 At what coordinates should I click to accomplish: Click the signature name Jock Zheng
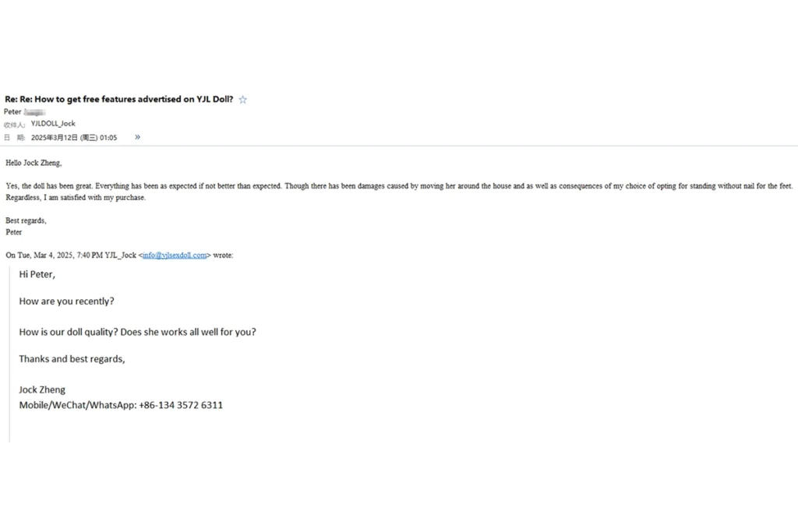click(42, 390)
